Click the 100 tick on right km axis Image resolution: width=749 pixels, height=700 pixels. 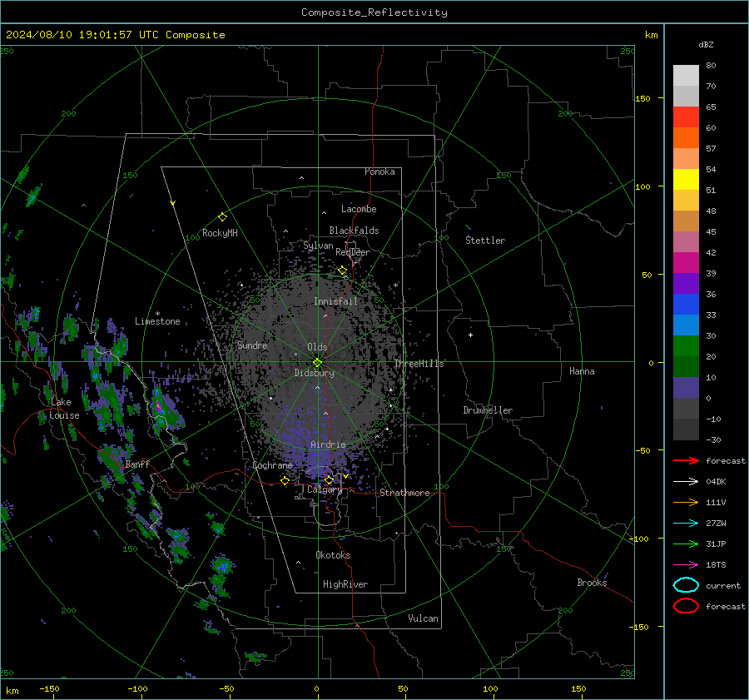tap(643, 186)
